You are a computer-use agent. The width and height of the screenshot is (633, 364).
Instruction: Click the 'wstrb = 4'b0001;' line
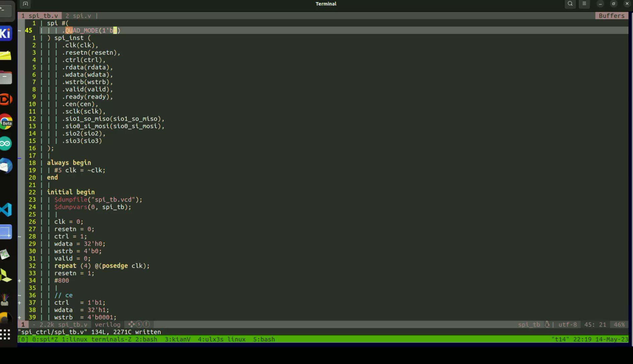click(x=85, y=317)
